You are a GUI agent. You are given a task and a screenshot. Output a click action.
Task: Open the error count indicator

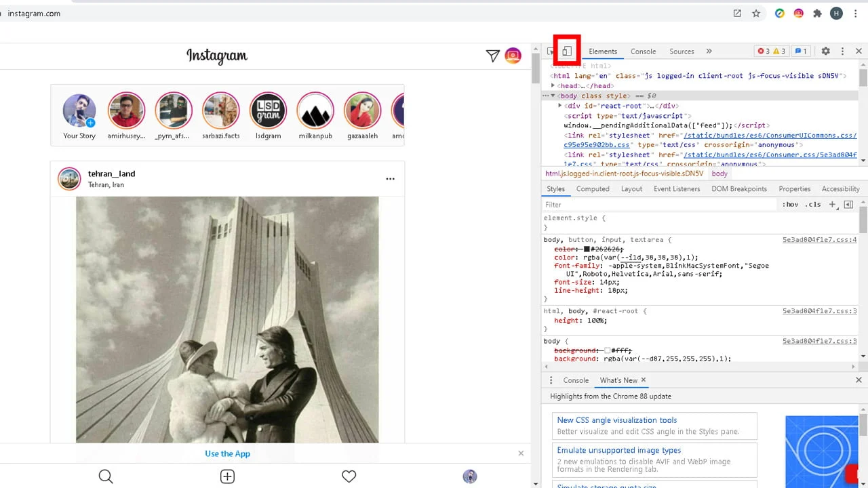[x=764, y=52]
